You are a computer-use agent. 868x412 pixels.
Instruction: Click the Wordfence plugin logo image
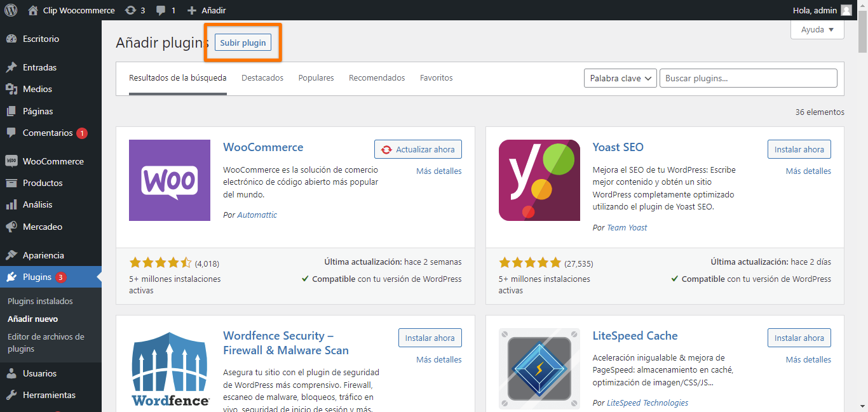170,369
